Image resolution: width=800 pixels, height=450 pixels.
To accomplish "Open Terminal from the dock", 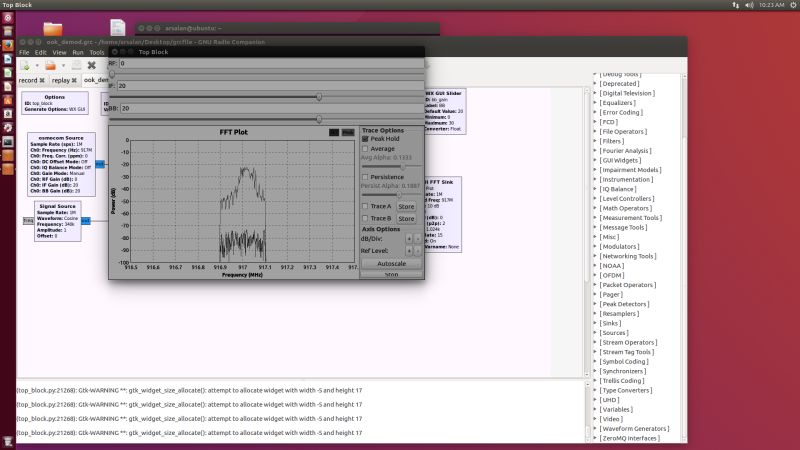I will pyautogui.click(x=8, y=141).
